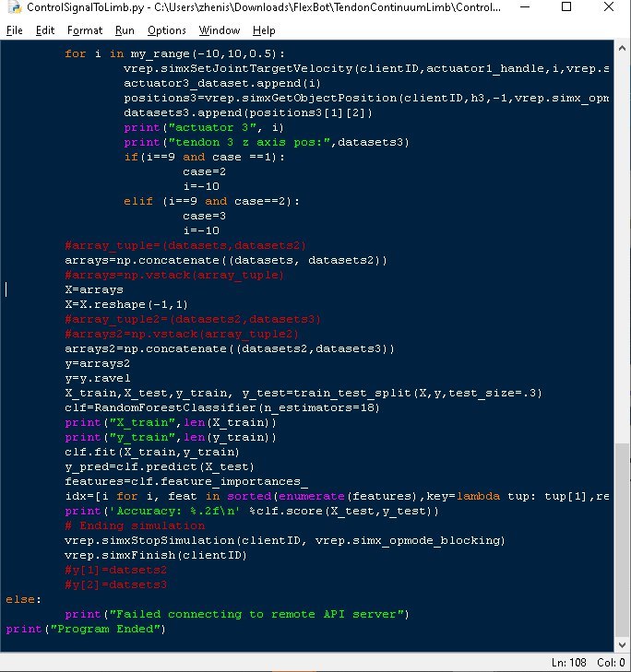The height and width of the screenshot is (672, 631).
Task: Click the line 'arrays2=np.concatenate((datasets2,datasets3))'
Action: 230,348
